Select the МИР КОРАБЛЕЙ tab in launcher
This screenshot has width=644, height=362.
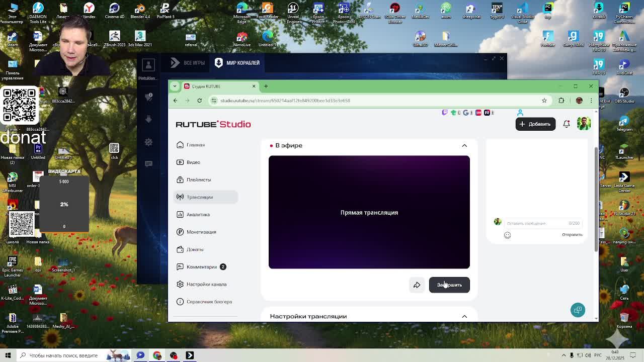237,63
